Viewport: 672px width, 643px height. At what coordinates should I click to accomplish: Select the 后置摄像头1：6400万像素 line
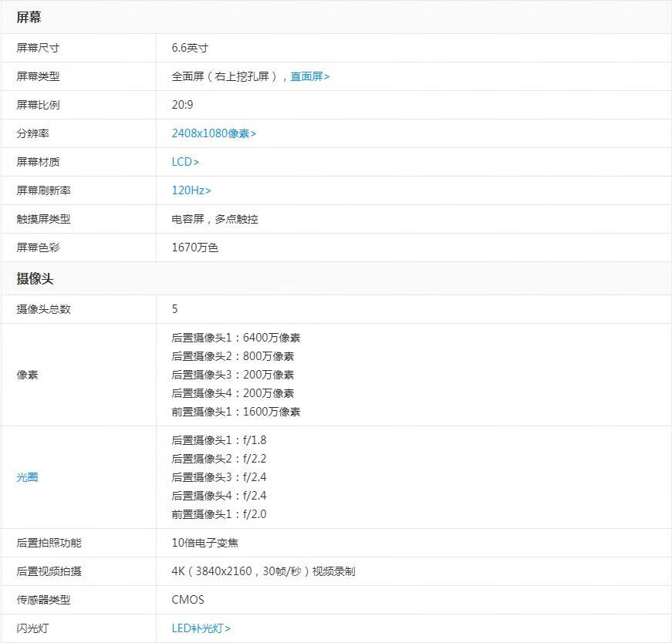235,338
